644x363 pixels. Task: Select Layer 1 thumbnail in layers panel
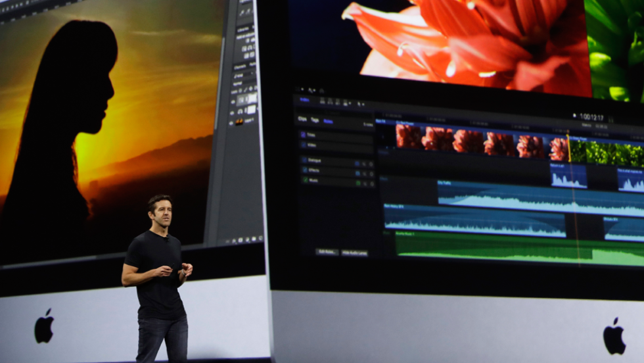click(239, 122)
